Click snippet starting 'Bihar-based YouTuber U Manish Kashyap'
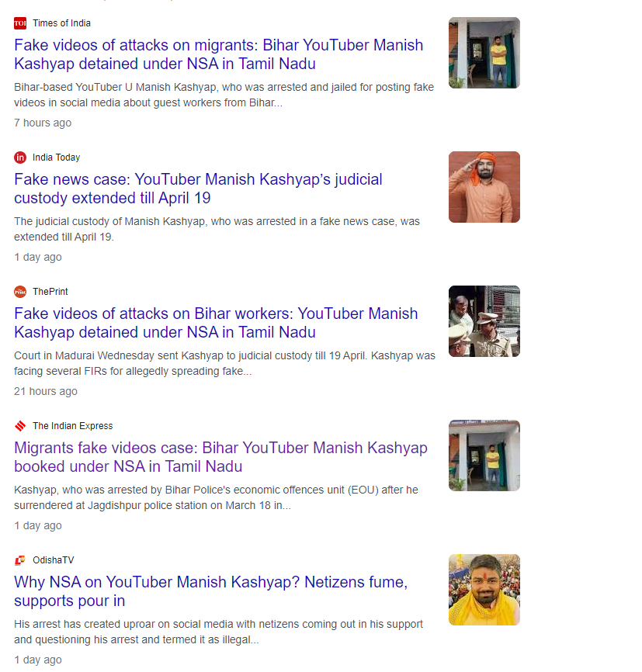The height and width of the screenshot is (672, 642). [224, 95]
